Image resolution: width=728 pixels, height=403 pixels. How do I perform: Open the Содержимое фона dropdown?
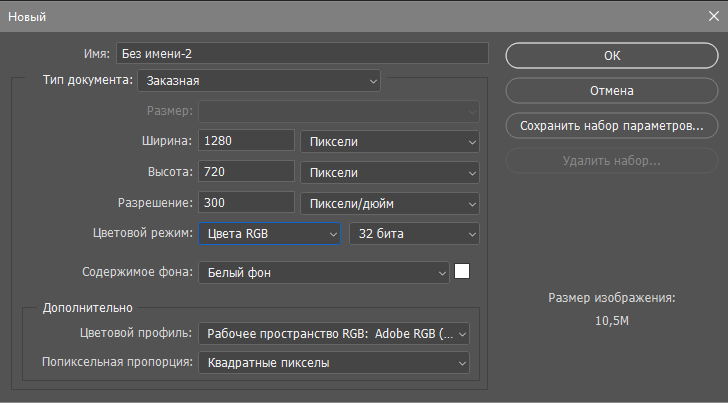tap(324, 273)
